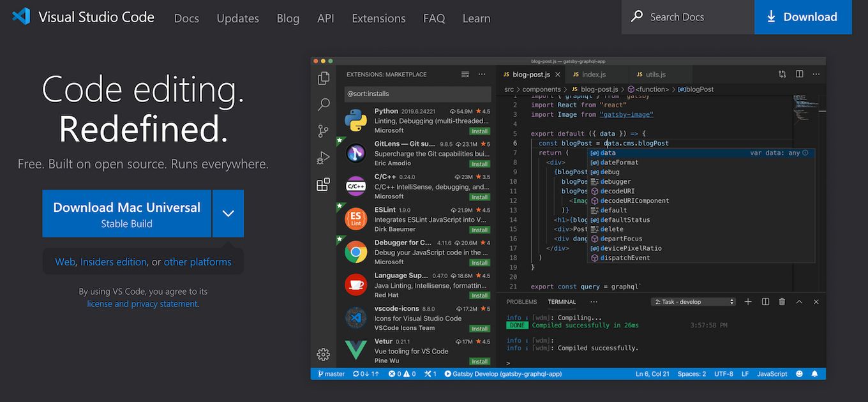Screen dimensions: 868x402
Task: Open the download options dropdown arrow
Action: (228, 213)
